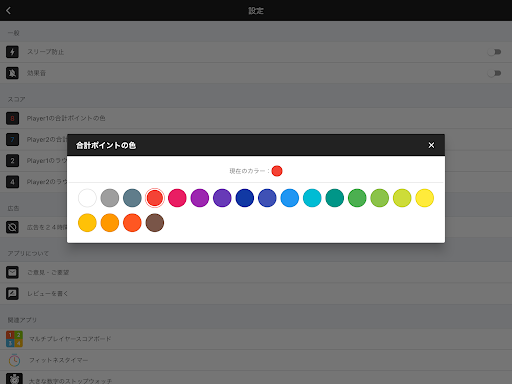Toggle the スリープ防止 switch

pyautogui.click(x=494, y=52)
